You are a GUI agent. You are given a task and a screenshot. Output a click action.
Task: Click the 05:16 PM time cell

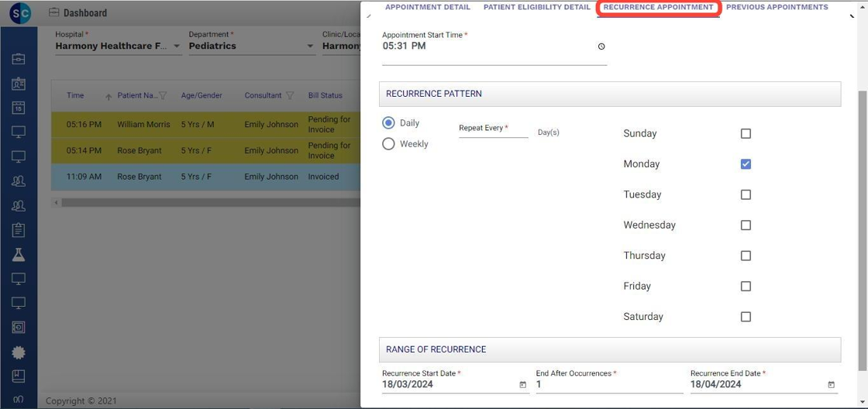(84, 125)
